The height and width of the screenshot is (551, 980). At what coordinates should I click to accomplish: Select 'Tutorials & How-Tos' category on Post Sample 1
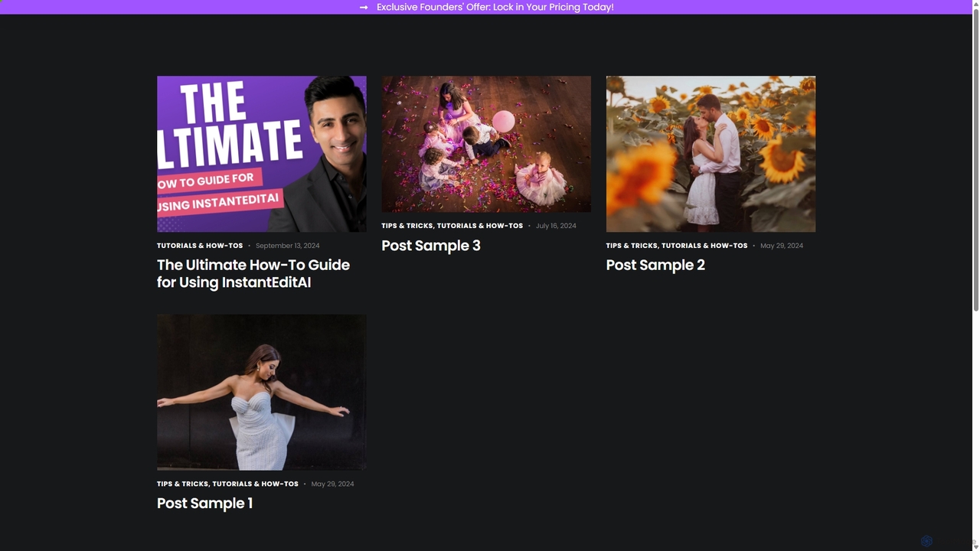click(x=255, y=484)
